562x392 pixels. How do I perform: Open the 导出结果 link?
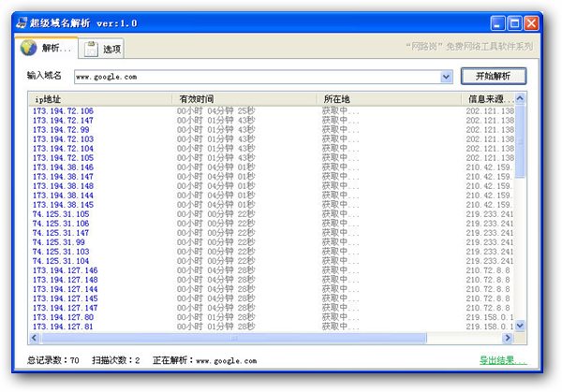pyautogui.click(x=503, y=360)
